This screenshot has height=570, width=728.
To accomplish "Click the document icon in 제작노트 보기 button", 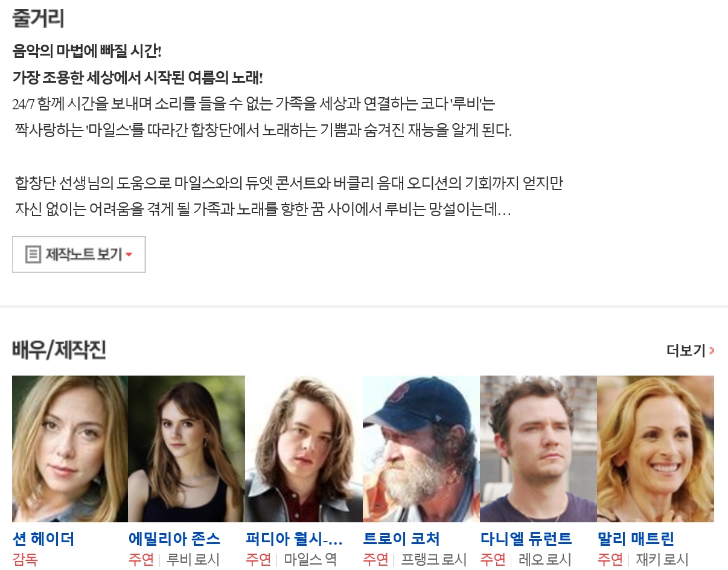I will click(x=33, y=254).
